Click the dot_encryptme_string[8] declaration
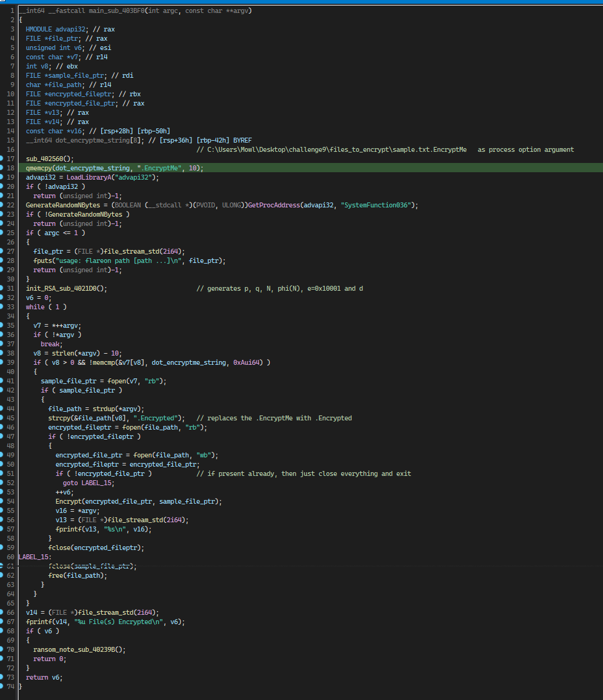This screenshot has width=603, height=700. [83, 140]
